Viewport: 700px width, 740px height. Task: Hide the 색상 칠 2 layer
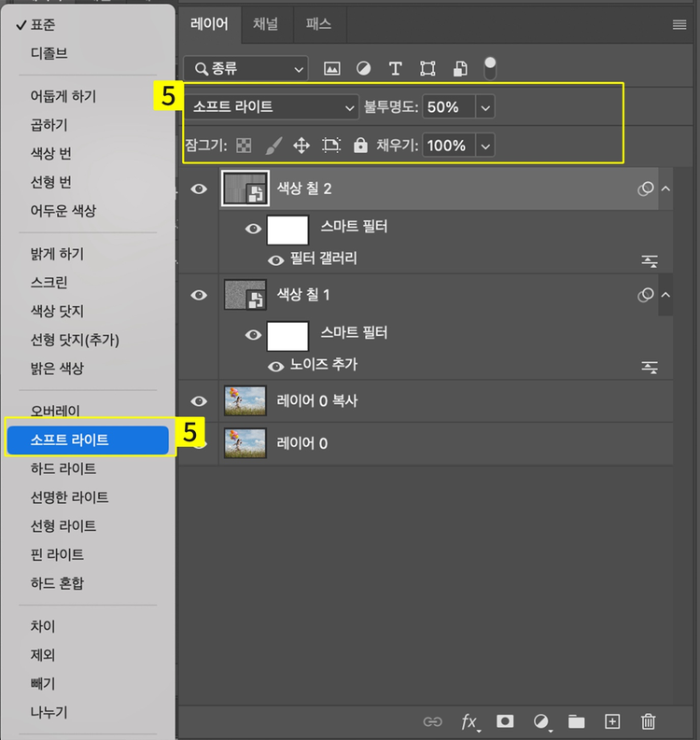[x=199, y=188]
